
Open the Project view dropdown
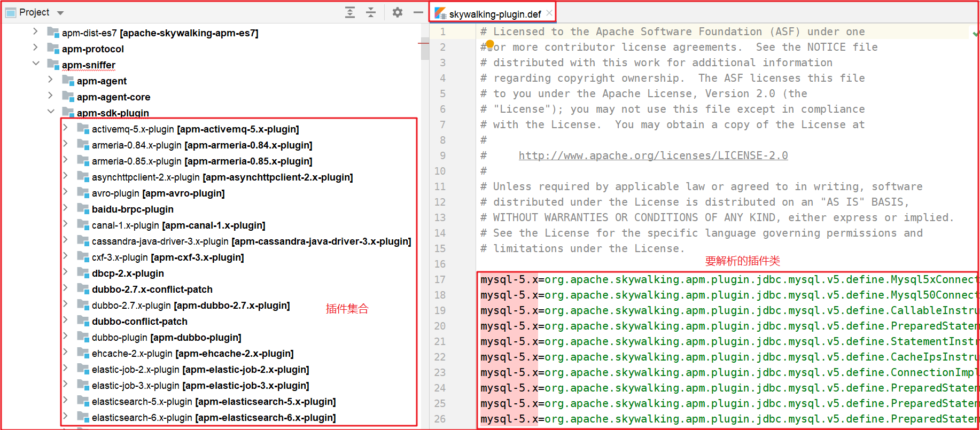60,13
